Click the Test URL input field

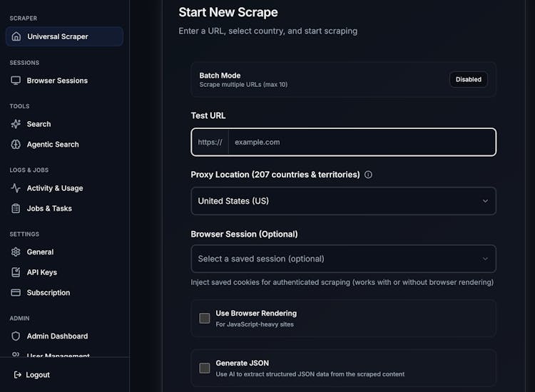[x=361, y=142]
